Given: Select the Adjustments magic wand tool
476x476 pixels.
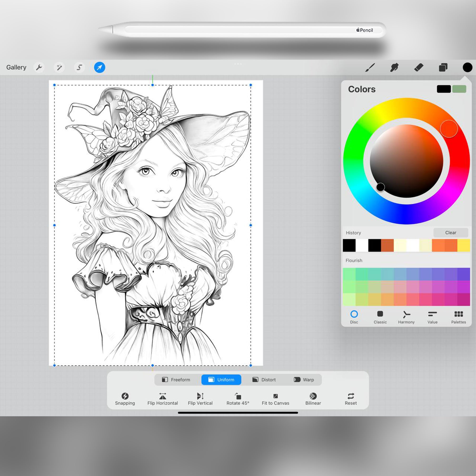Looking at the screenshot, I should tap(59, 67).
